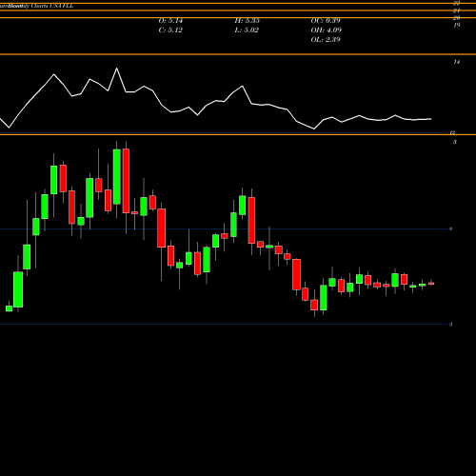Click the high price 'H: 5.35'
The width and height of the screenshot is (476, 476).
[247, 21]
